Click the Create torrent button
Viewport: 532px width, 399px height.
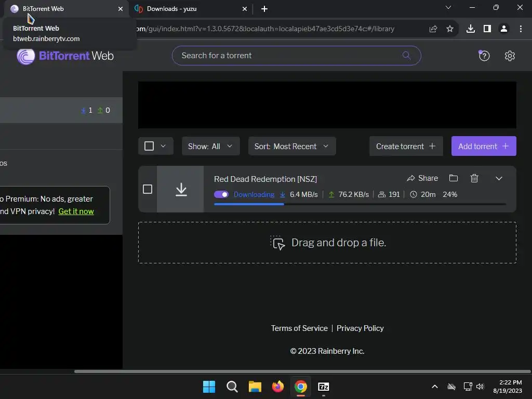406,146
